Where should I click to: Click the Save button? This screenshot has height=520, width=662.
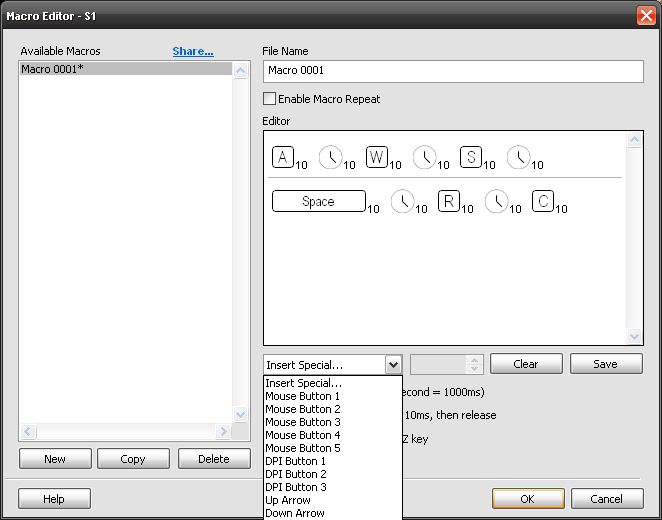point(606,364)
